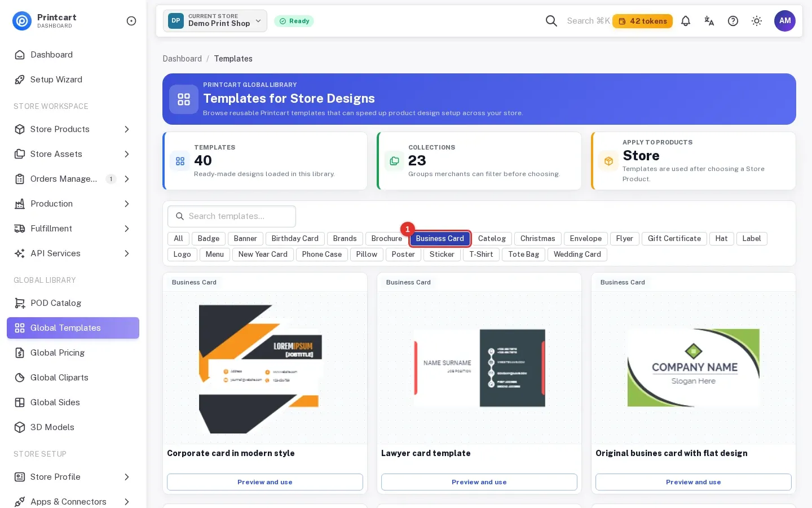Click the Global Sides layout icon
Viewport: 812px width, 508px height.
[20, 402]
